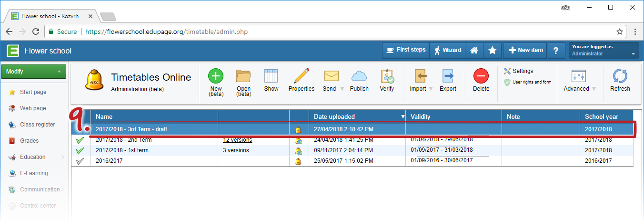Image resolution: width=644 pixels, height=221 pixels.
Task: Refresh the timetable list
Action: tap(620, 76)
